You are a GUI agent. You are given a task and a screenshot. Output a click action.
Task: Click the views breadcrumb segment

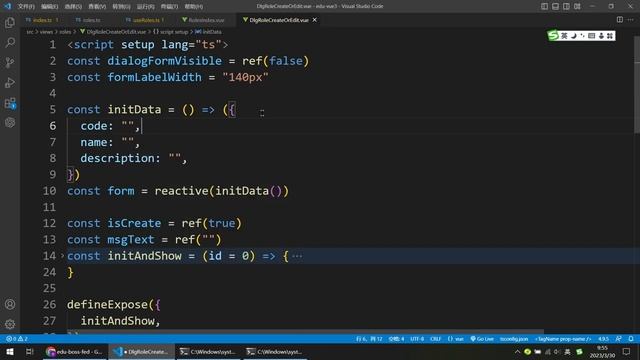click(x=46, y=32)
